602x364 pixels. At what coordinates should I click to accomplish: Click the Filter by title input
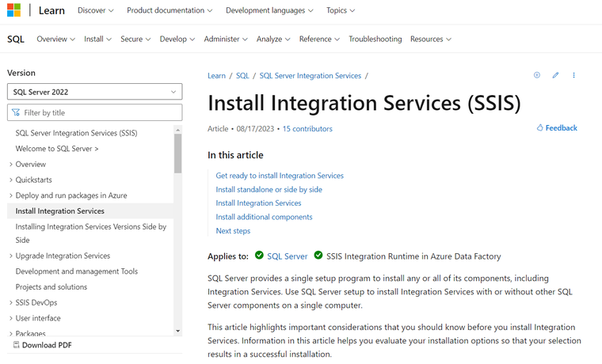[x=95, y=112]
